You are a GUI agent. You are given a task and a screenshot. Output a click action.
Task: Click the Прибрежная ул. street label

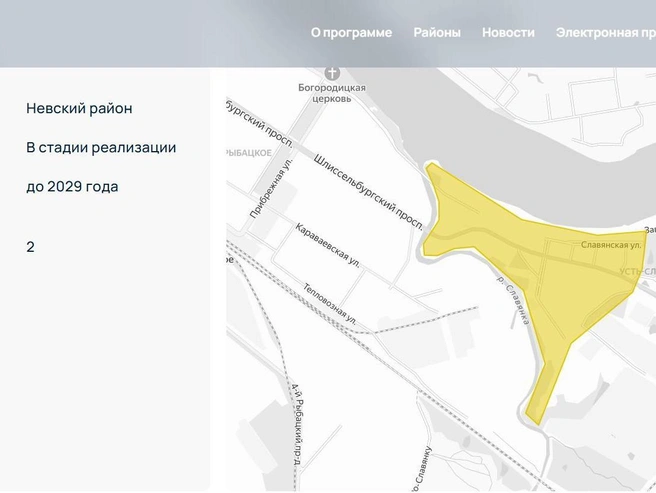tap(271, 188)
